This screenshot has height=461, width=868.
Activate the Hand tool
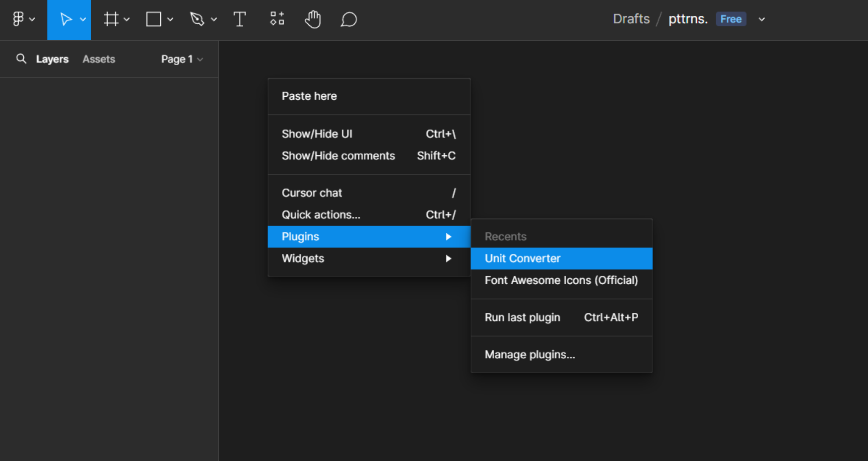[x=313, y=19]
